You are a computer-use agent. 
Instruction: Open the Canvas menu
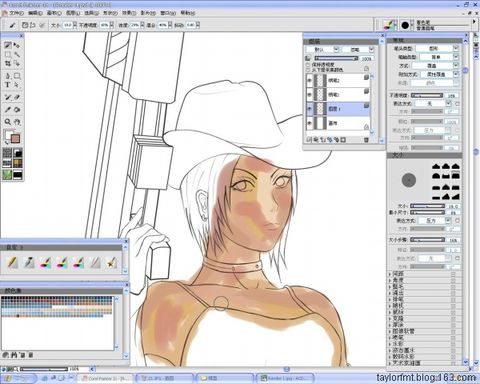54,13
